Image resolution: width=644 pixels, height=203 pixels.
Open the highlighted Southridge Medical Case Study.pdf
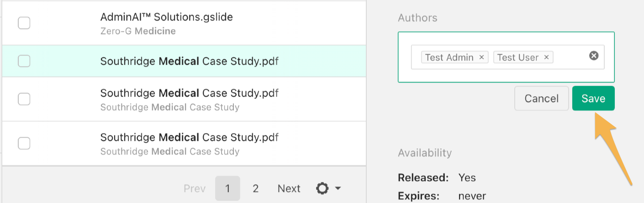click(190, 61)
